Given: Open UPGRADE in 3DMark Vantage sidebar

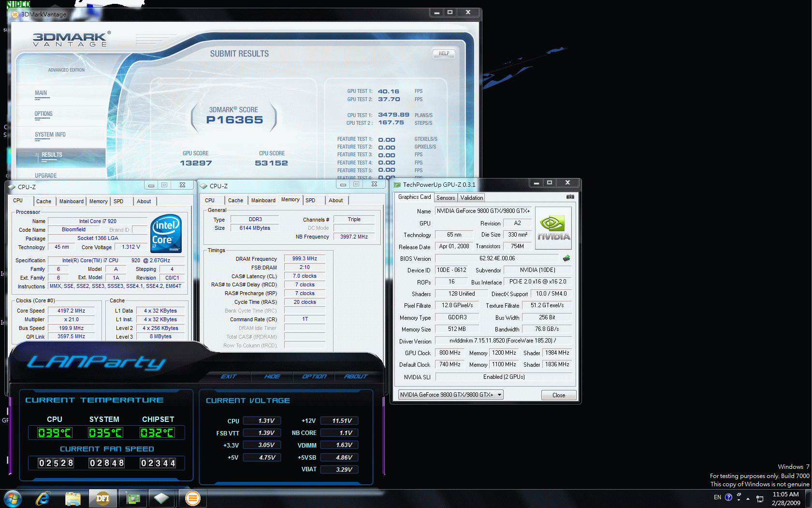Looking at the screenshot, I should (45, 176).
